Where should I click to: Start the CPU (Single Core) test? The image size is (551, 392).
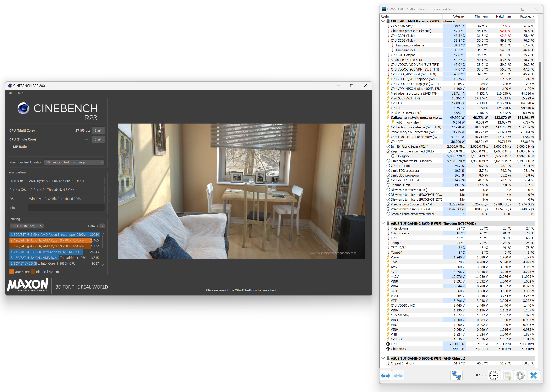[x=98, y=139]
